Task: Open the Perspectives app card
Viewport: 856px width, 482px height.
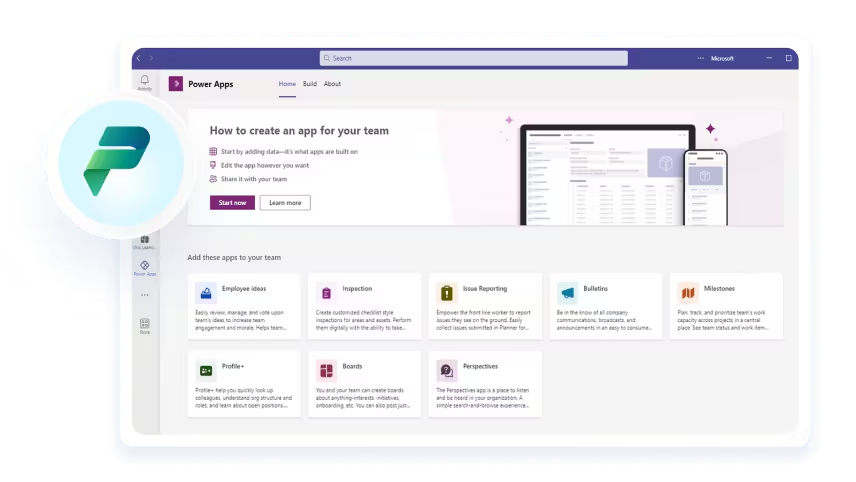Action: click(485, 383)
